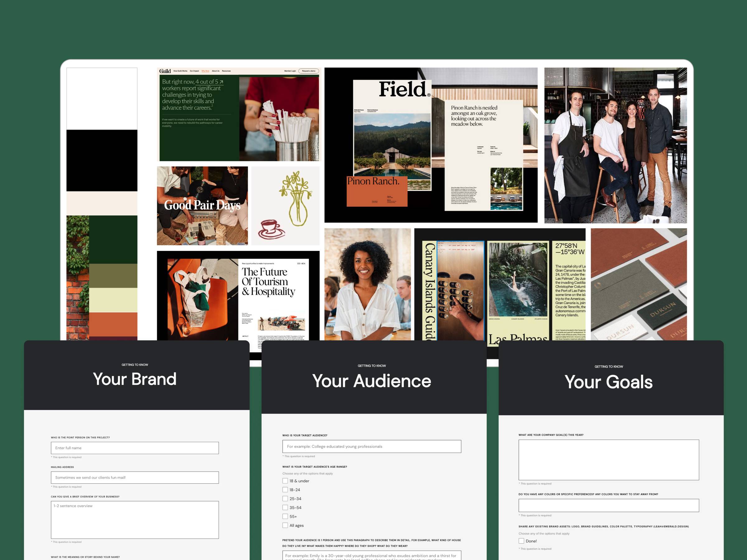The height and width of the screenshot is (560, 747).
Task: Click the arrow icon after '4 out of 5'
Action: (221, 82)
